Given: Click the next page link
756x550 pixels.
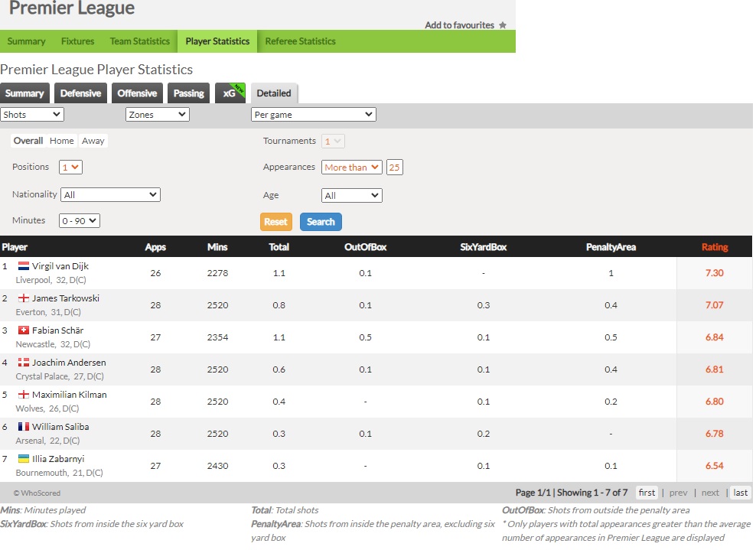Looking at the screenshot, I should pos(710,493).
